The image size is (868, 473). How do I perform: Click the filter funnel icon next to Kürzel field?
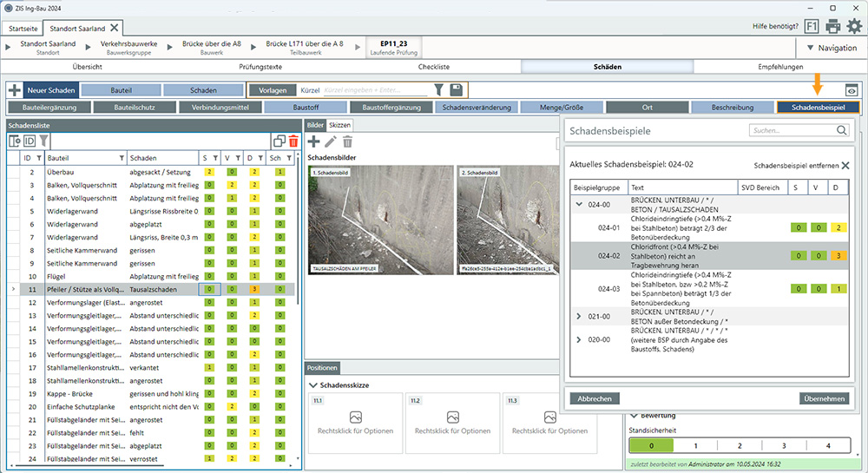pos(439,89)
